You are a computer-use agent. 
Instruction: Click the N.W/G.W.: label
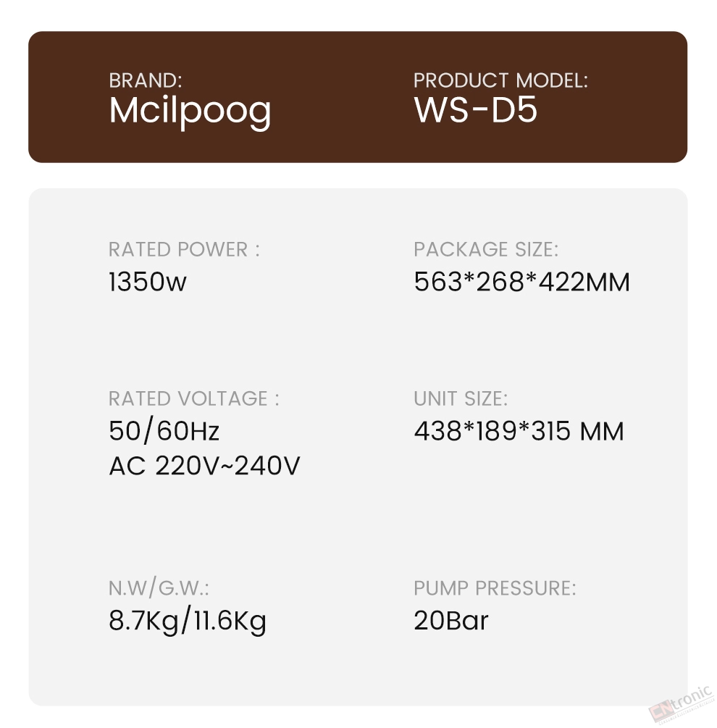click(159, 587)
